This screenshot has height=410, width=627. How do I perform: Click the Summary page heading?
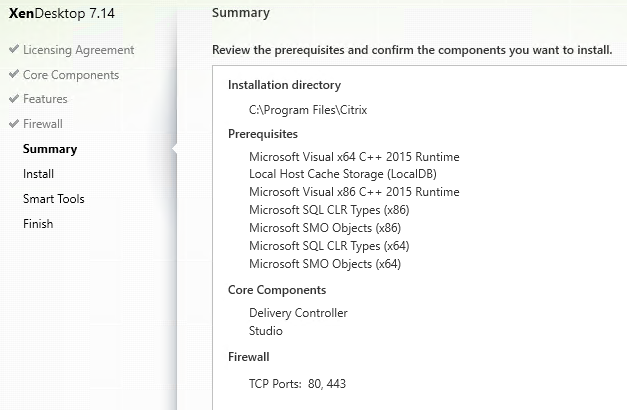(x=241, y=13)
